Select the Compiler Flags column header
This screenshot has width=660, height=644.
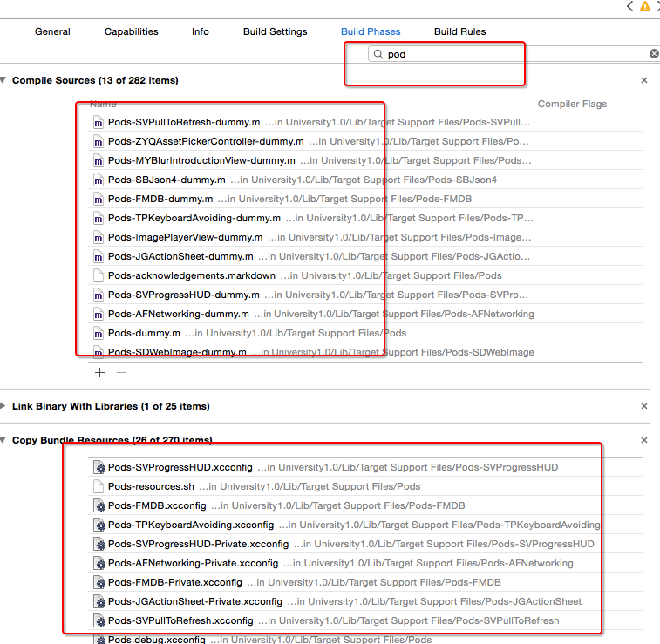(572, 104)
